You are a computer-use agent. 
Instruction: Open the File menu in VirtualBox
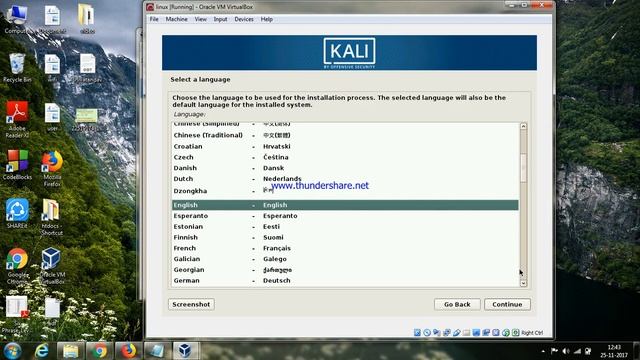pos(154,19)
